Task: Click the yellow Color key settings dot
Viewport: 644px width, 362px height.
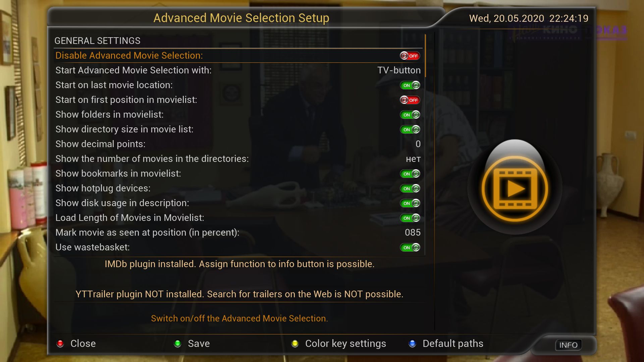Action: coord(295,344)
